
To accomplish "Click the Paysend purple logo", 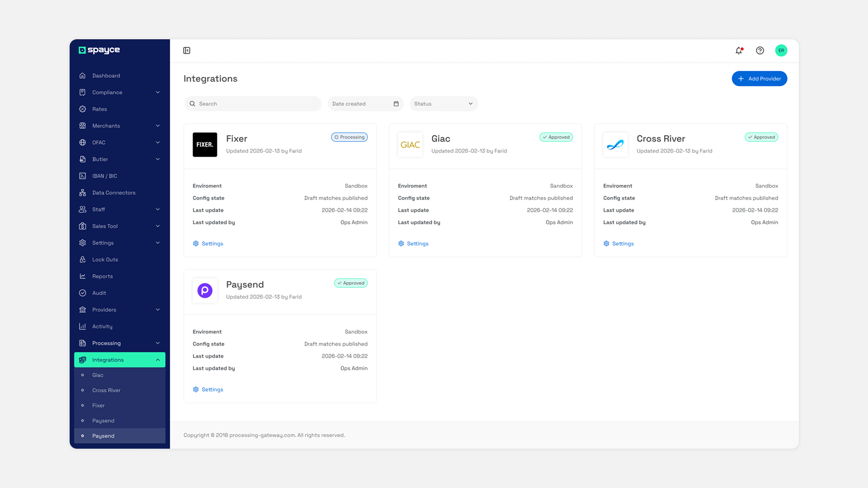I will [x=205, y=291].
